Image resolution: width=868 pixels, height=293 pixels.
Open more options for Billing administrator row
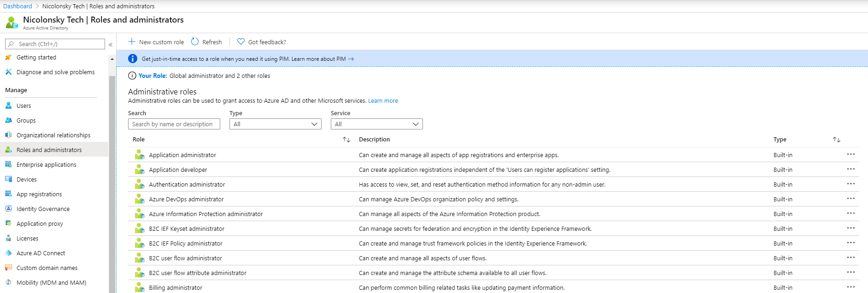pyautogui.click(x=851, y=287)
